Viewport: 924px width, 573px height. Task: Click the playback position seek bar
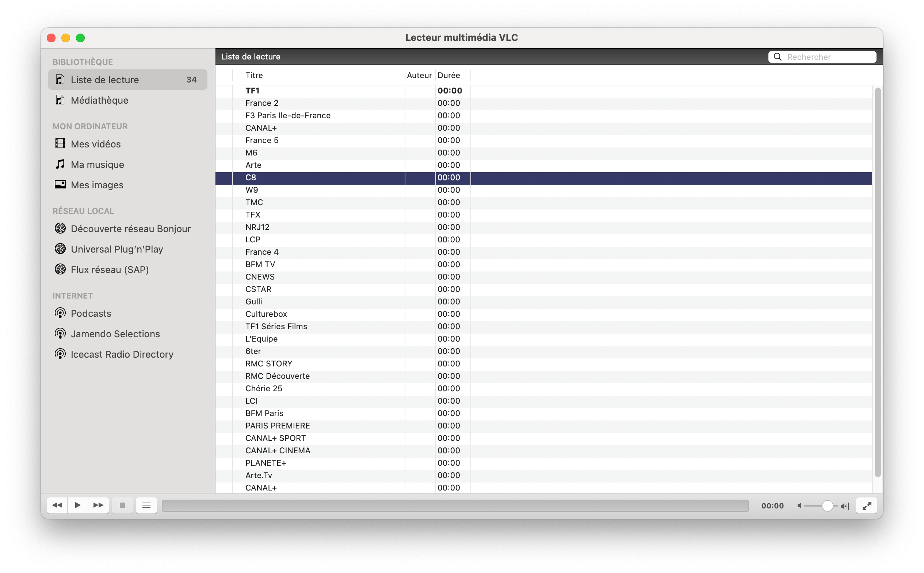pyautogui.click(x=455, y=505)
